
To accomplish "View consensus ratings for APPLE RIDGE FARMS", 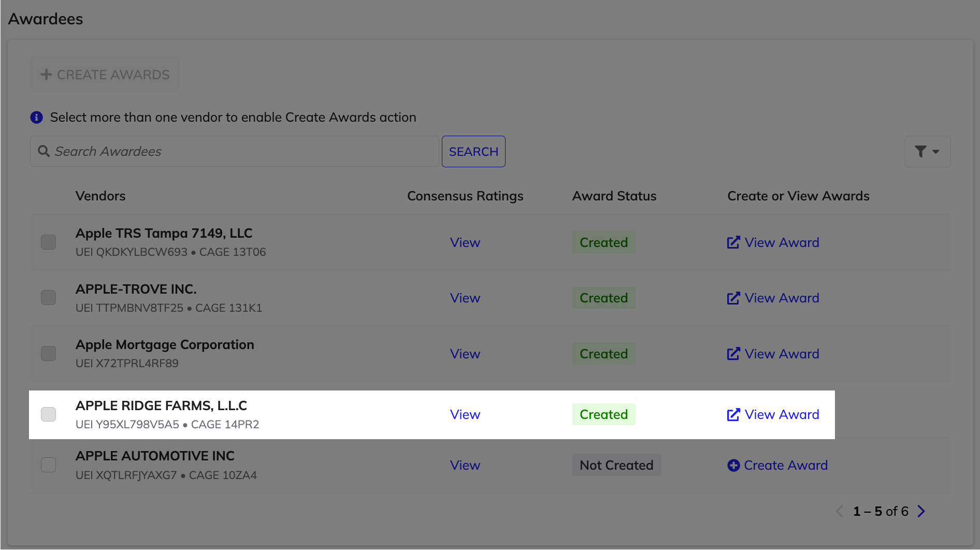I will point(465,414).
